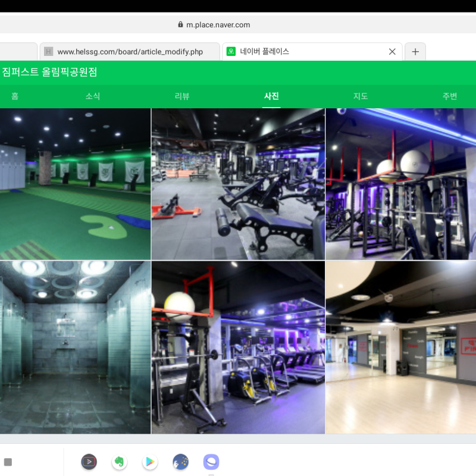Viewport: 476px width, 476px height.
Task: Open the indoor golf putting green photo
Action: pos(76,184)
